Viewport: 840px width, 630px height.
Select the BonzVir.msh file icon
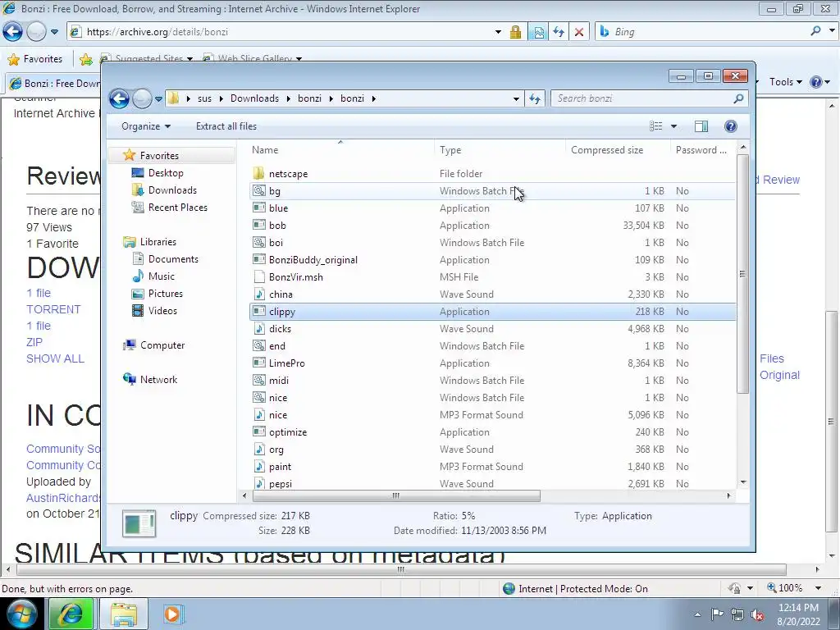[x=258, y=277]
